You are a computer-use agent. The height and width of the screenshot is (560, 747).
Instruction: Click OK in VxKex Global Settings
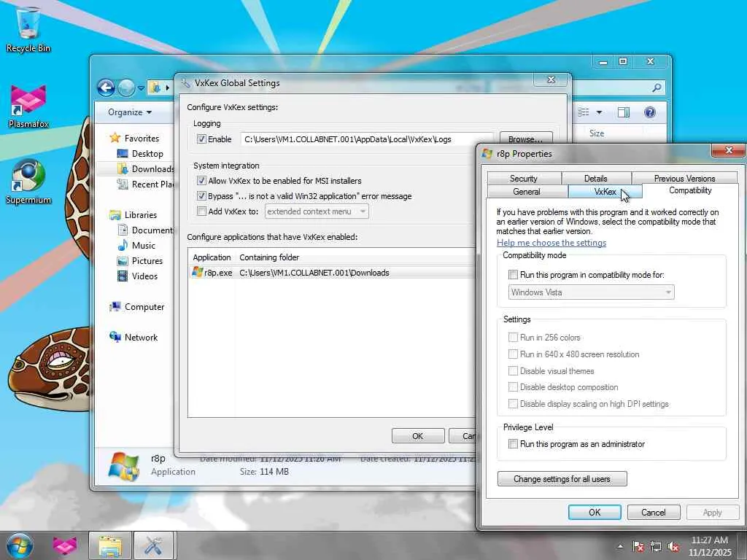(x=418, y=436)
